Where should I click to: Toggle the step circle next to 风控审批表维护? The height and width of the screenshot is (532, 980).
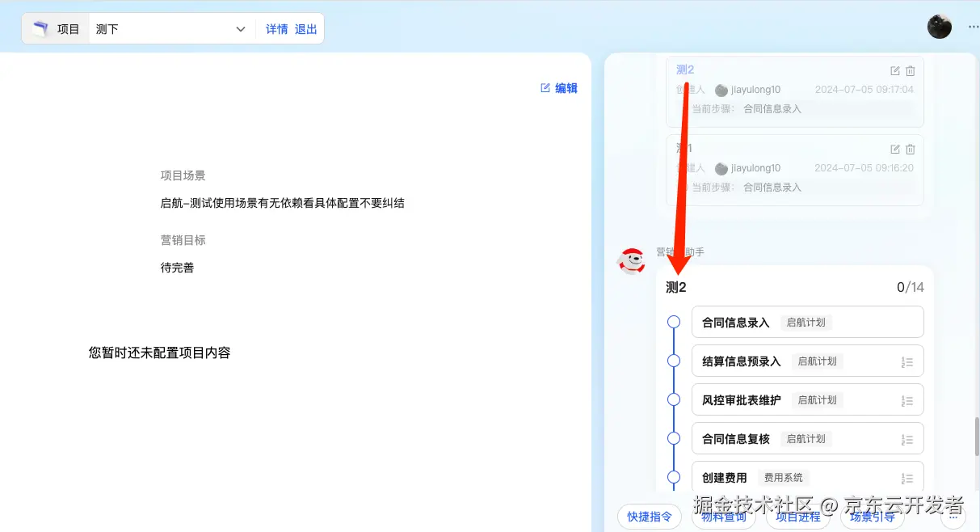point(674,399)
